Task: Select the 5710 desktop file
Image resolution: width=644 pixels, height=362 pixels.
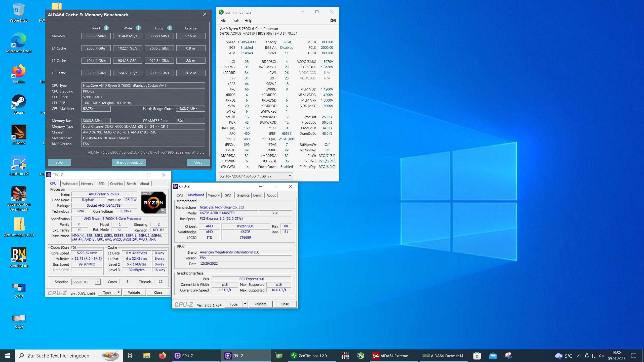Action: pos(19,291)
